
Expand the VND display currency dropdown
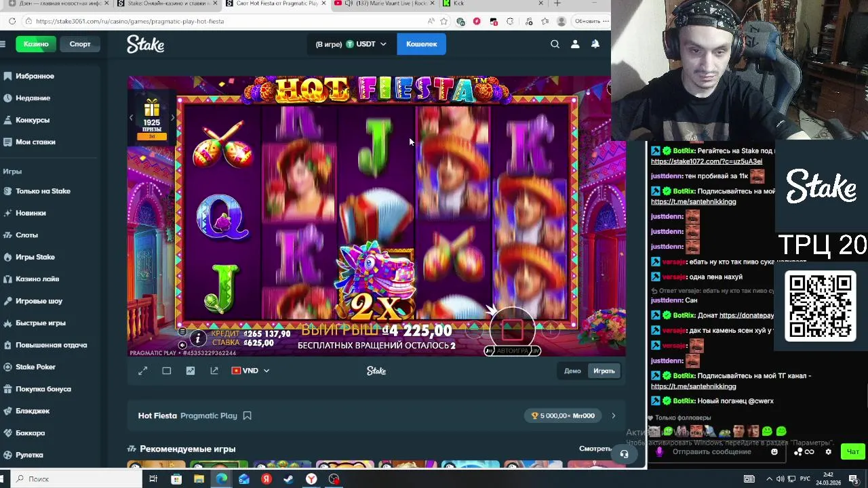tap(250, 371)
